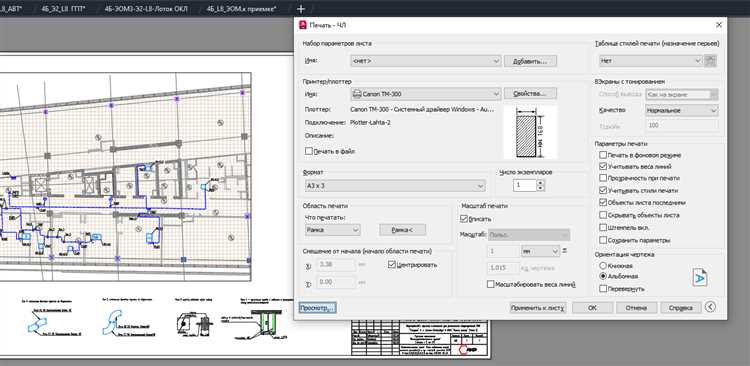Enable Прозрачность при печати checkbox
The image size is (750, 366).
pyautogui.click(x=603, y=178)
